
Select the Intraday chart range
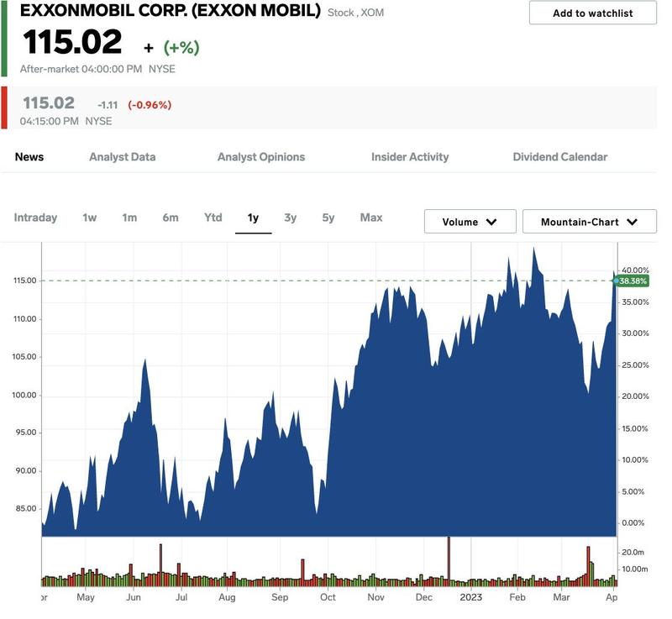(x=35, y=218)
